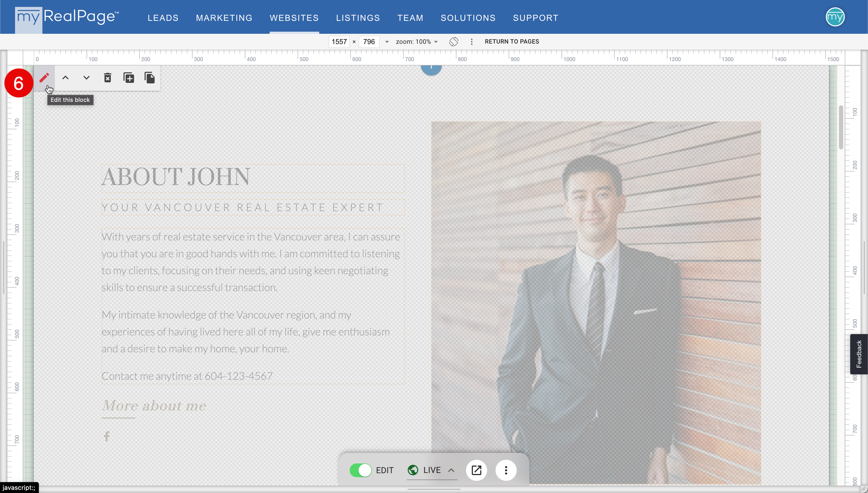
Task: Duplicate block with the add-copy icon
Action: (x=128, y=78)
